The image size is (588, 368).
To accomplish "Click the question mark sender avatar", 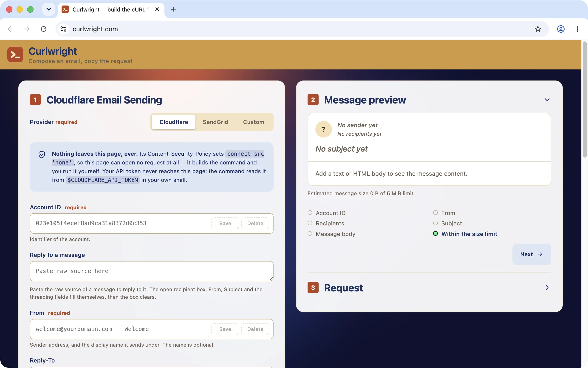I will 323,129.
